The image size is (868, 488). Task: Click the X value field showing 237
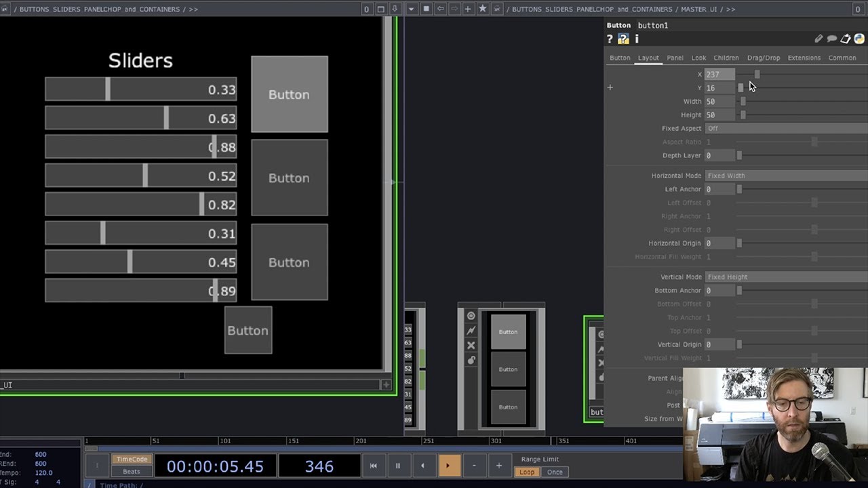[x=719, y=74]
